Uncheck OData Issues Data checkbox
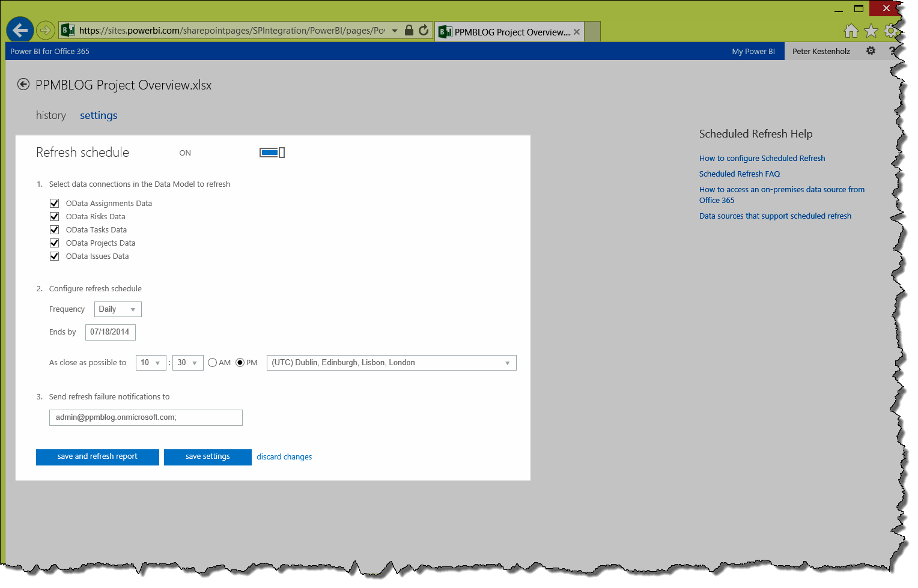This screenshot has width=918, height=588. tap(54, 256)
